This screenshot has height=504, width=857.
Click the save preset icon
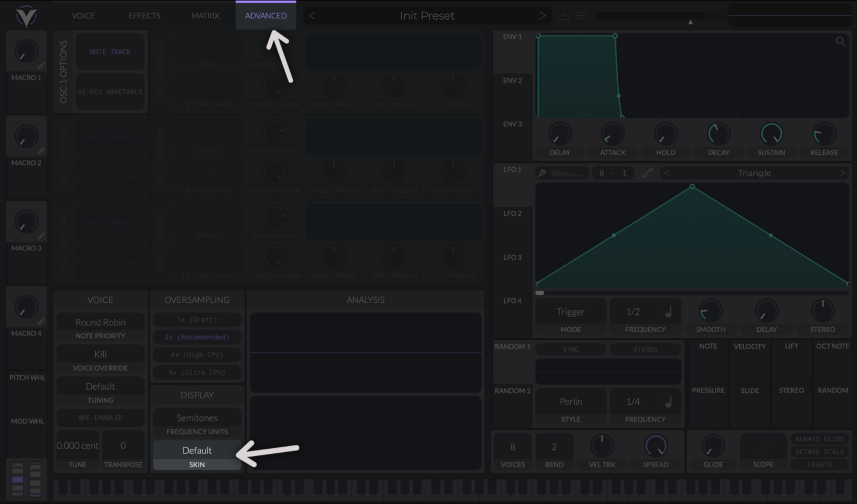point(563,15)
